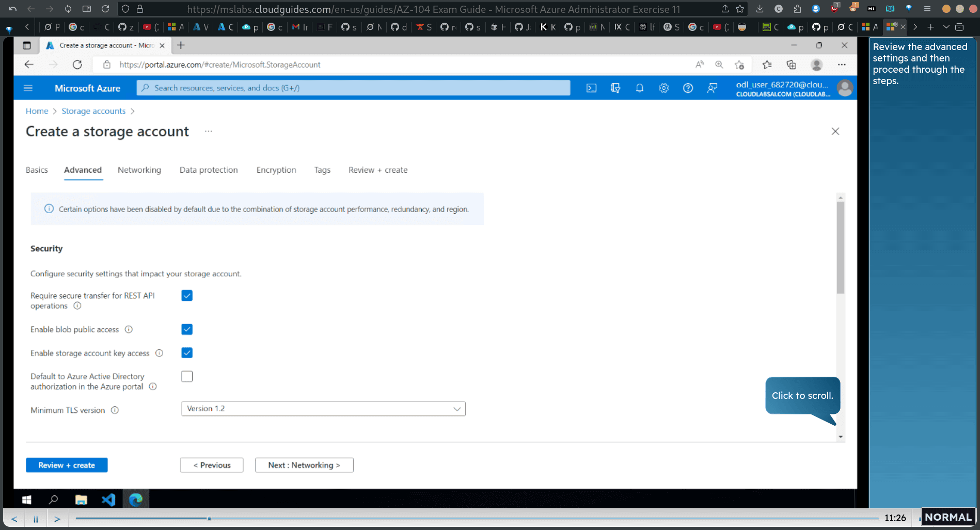The width and height of the screenshot is (980, 530).
Task: Click the Edge favorites star list icon
Action: point(767,65)
